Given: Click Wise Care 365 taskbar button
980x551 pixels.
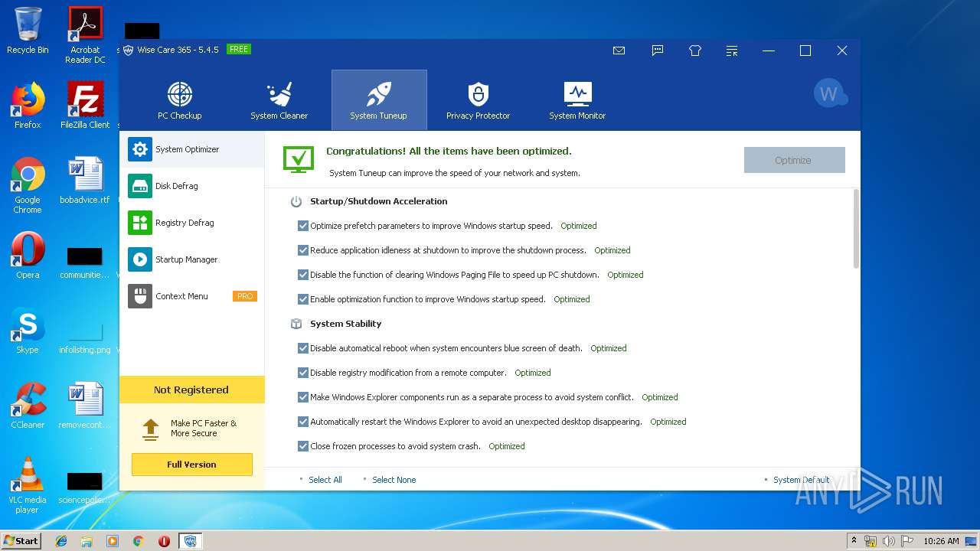Looking at the screenshot, I should [190, 541].
